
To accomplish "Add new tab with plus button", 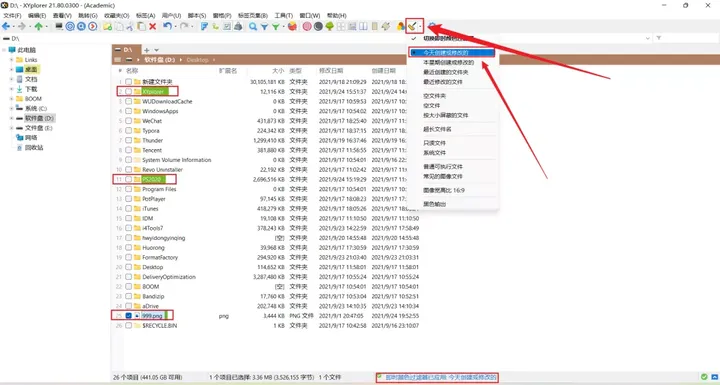I will pos(146,50).
